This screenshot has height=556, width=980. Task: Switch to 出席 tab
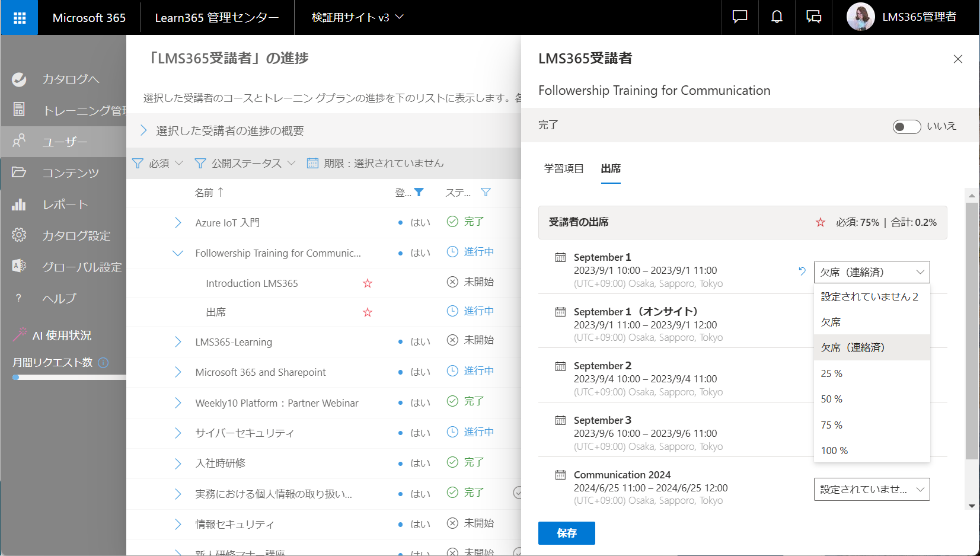click(x=611, y=168)
